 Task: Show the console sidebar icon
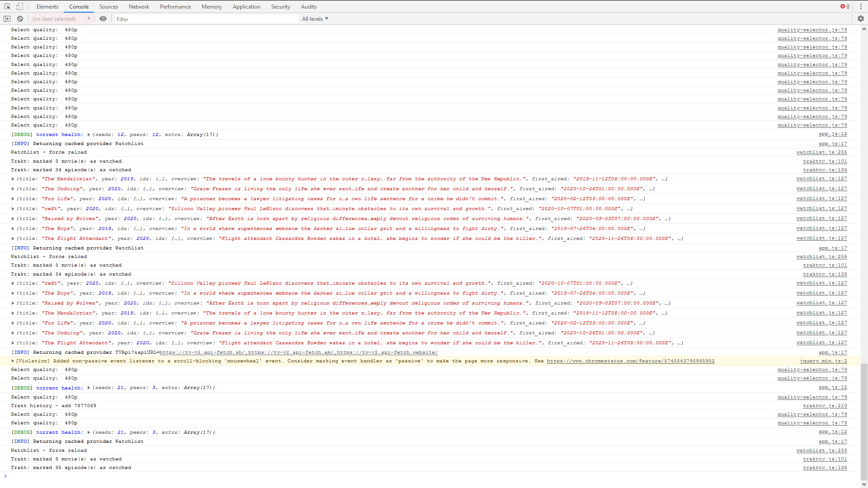tap(7, 19)
